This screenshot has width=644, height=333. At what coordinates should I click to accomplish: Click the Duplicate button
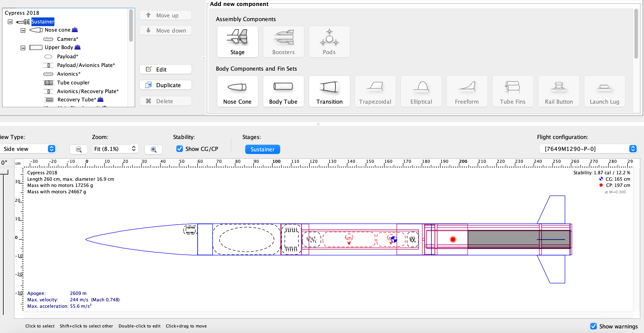point(165,85)
